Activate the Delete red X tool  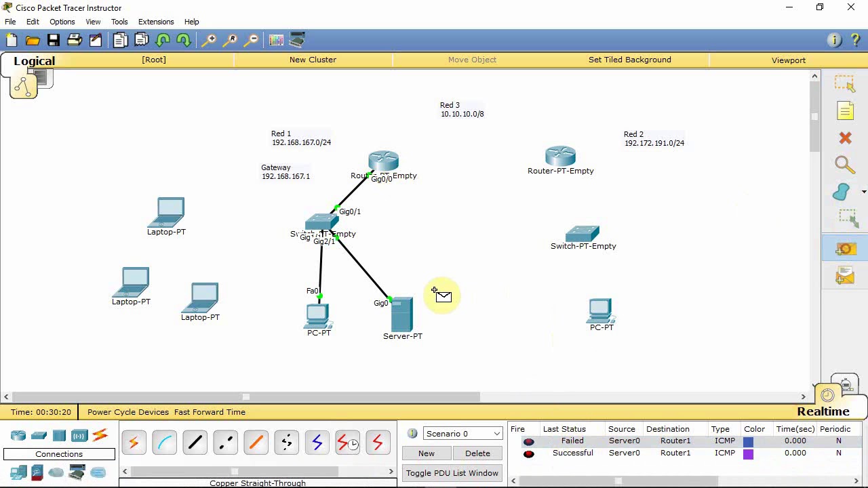pos(845,138)
